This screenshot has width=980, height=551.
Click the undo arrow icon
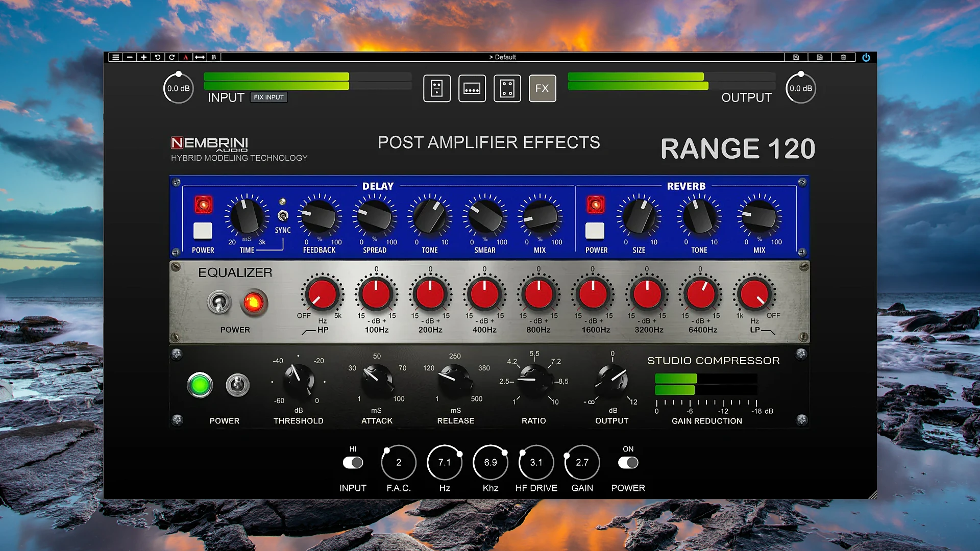pos(158,57)
